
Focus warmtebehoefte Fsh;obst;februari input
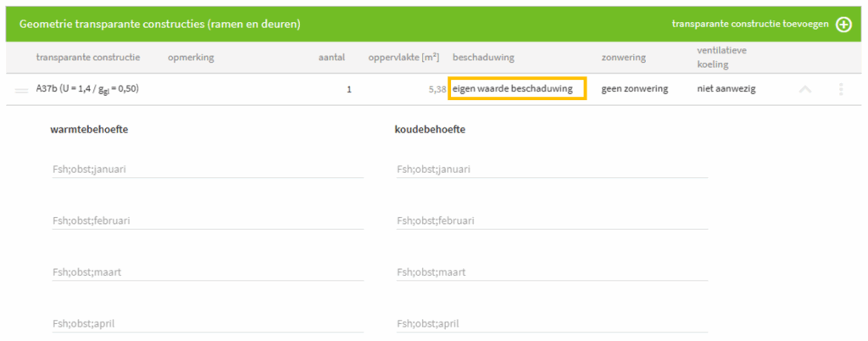[x=208, y=221]
